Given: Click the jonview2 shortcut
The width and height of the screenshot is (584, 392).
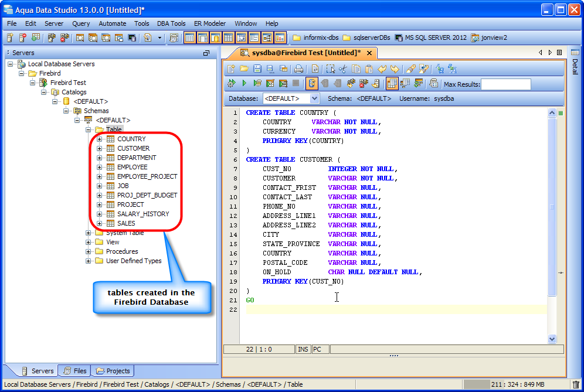Looking at the screenshot, I should (489, 38).
